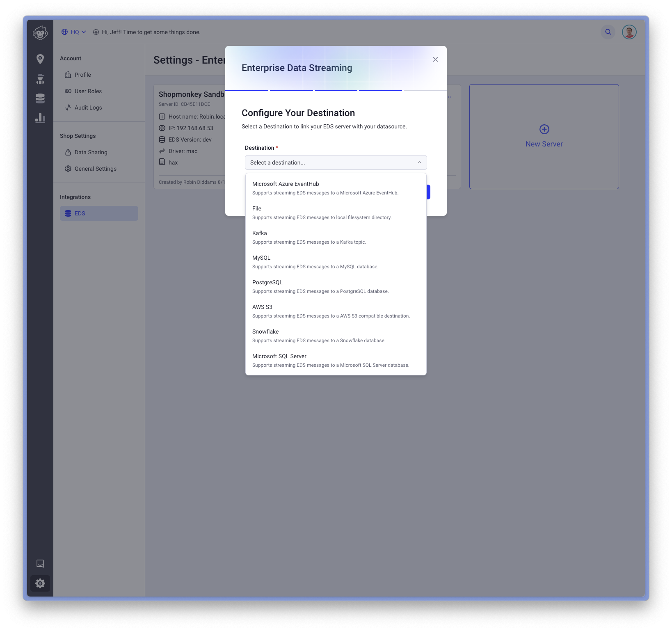This screenshot has width=672, height=631.
Task: Click the globe icon beside HQ
Action: point(65,32)
